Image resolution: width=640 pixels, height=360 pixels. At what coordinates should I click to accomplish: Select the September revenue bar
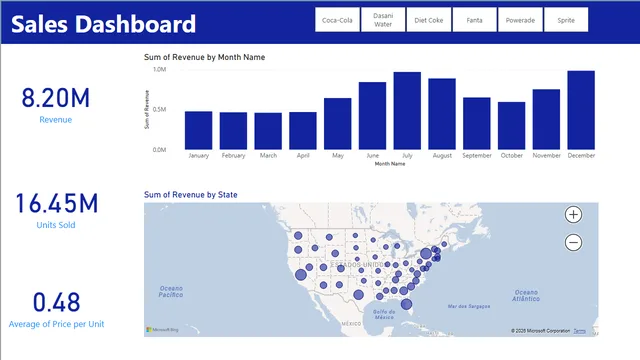point(477,123)
